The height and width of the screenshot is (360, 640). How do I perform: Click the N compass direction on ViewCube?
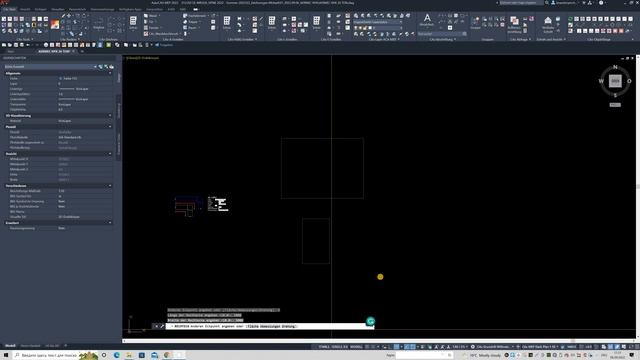point(615,67)
